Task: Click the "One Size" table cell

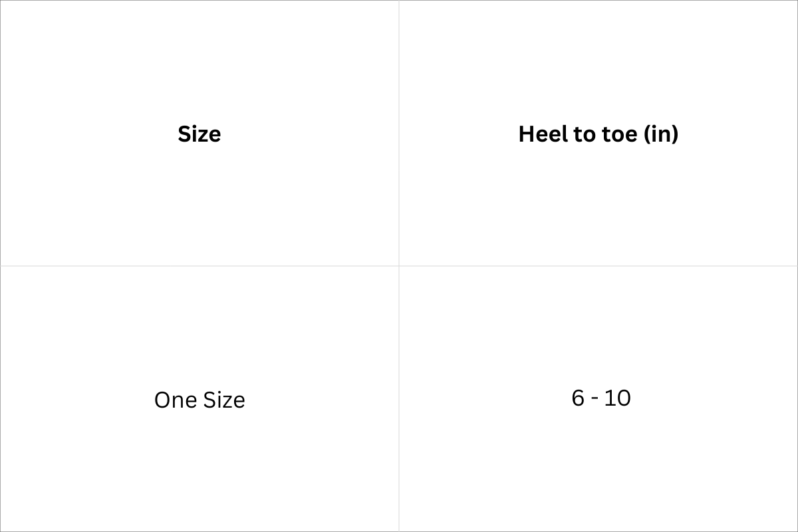Action: coord(199,400)
